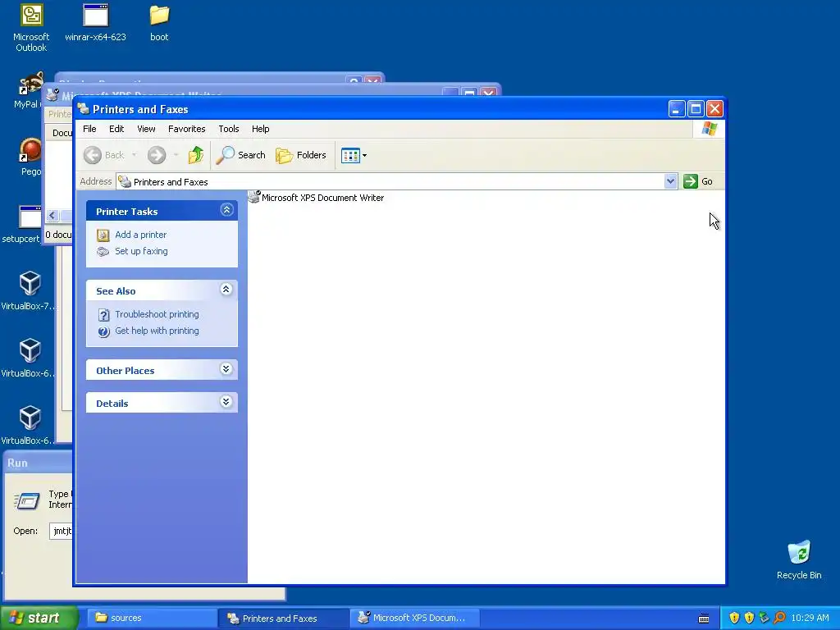Image resolution: width=840 pixels, height=630 pixels.
Task: Collapse the Printer Tasks panel
Action: coord(226,210)
